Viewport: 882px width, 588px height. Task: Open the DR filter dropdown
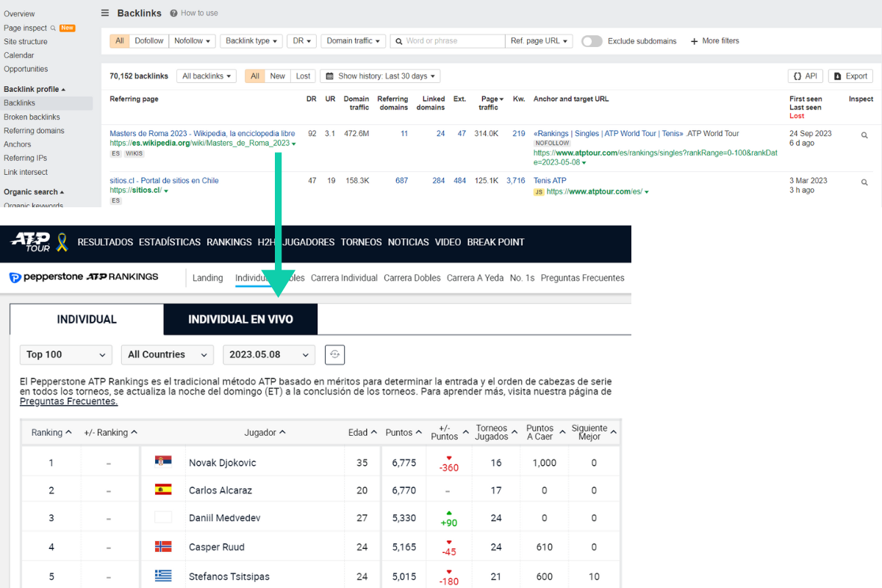(x=301, y=41)
